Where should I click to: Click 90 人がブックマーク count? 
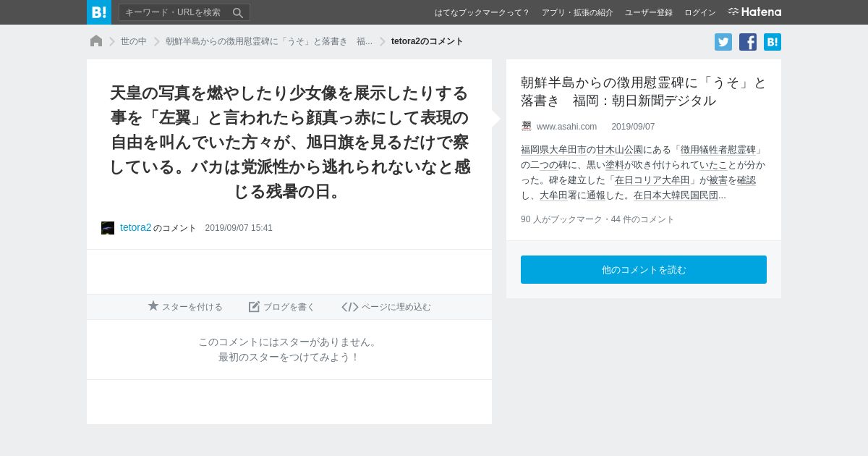point(561,219)
